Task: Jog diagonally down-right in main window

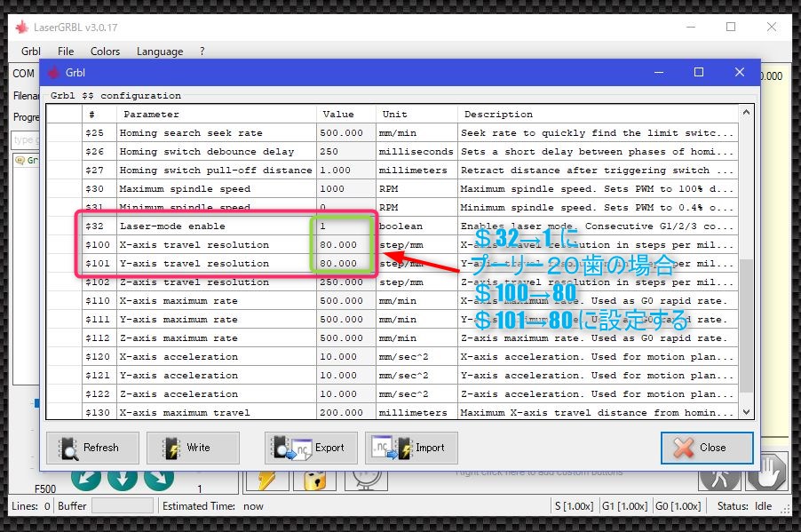Action: click(x=159, y=480)
